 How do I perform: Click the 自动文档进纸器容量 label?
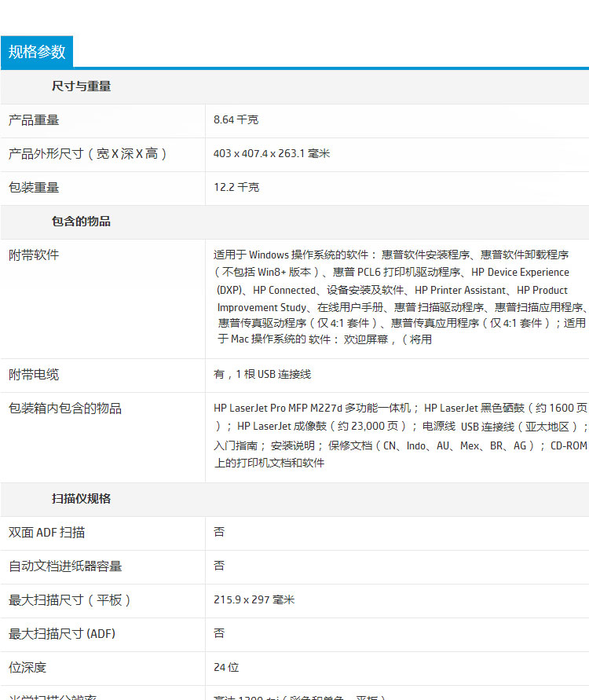coord(65,566)
